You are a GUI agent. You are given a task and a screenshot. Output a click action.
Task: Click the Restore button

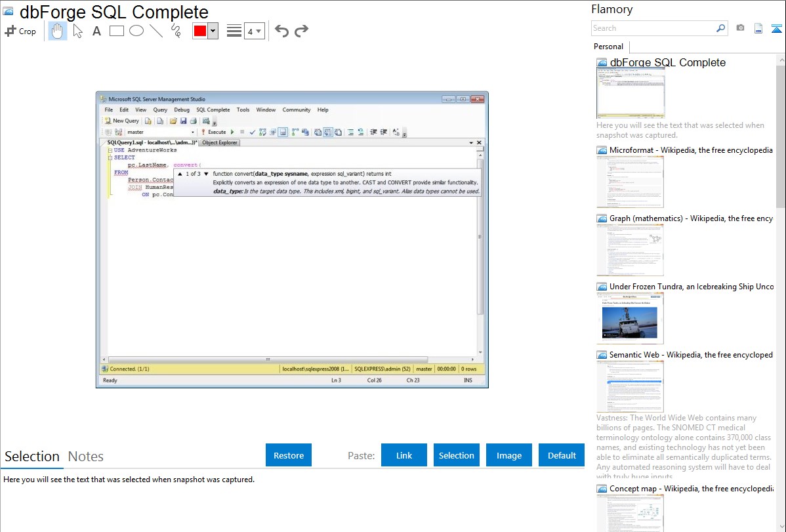289,455
